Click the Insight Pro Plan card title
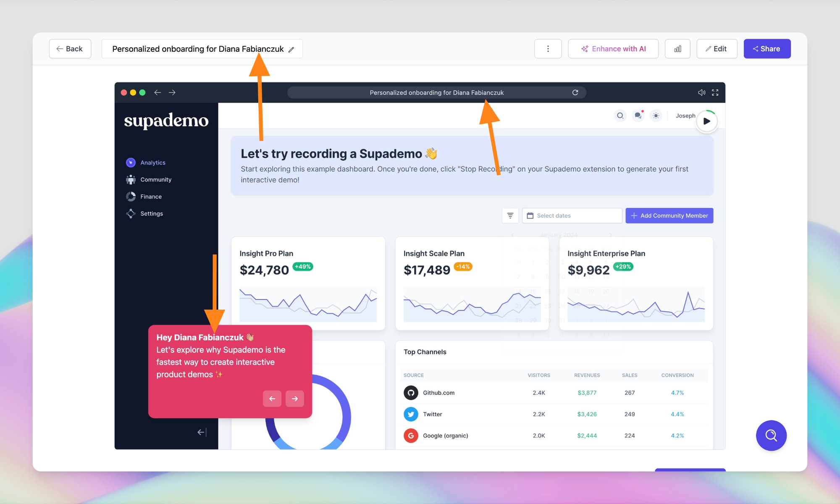 (x=266, y=253)
